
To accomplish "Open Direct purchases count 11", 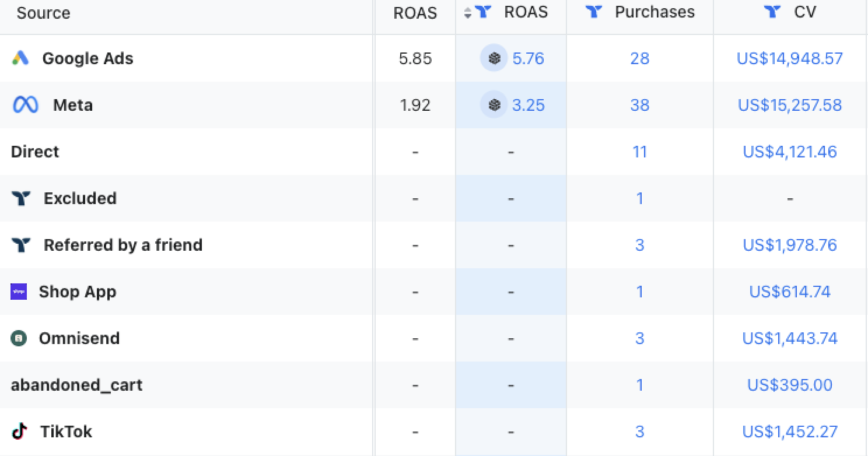I will (640, 152).
